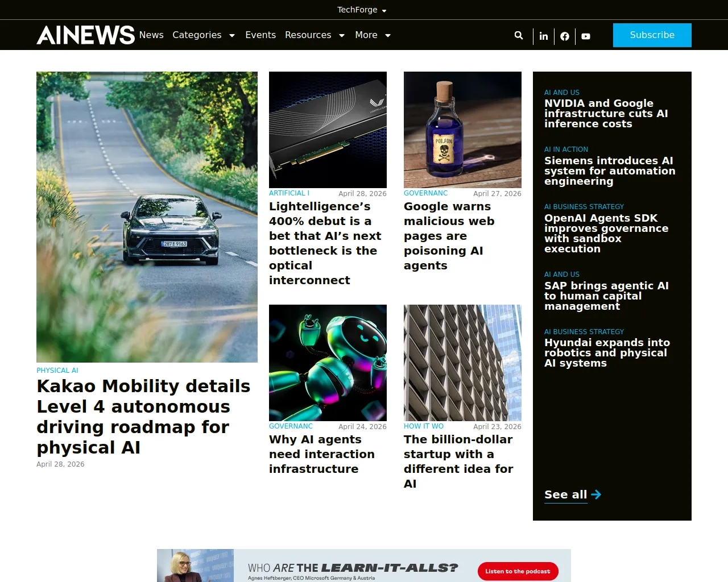
Task: Click the car on road thumbnail
Action: pos(147,217)
